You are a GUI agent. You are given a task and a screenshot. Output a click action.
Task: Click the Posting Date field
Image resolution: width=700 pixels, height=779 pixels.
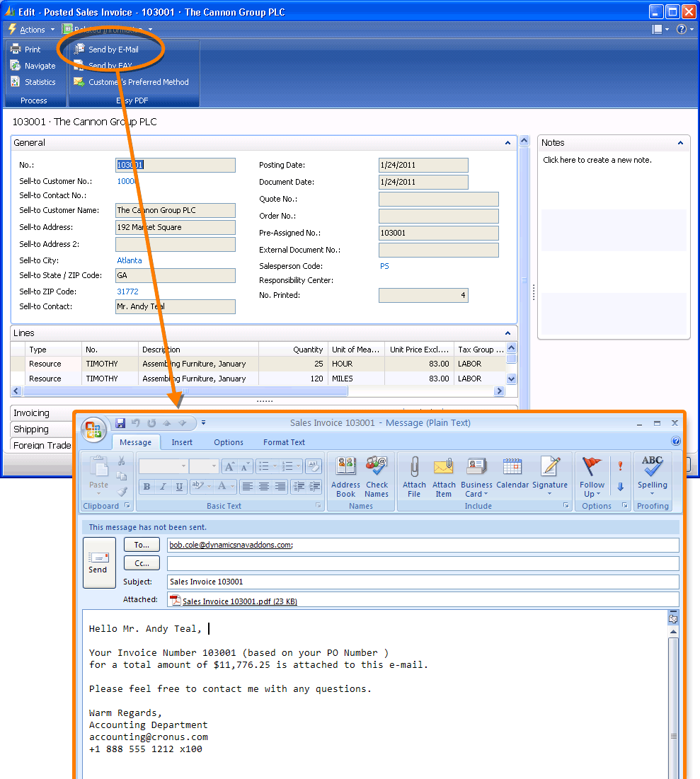coord(423,165)
